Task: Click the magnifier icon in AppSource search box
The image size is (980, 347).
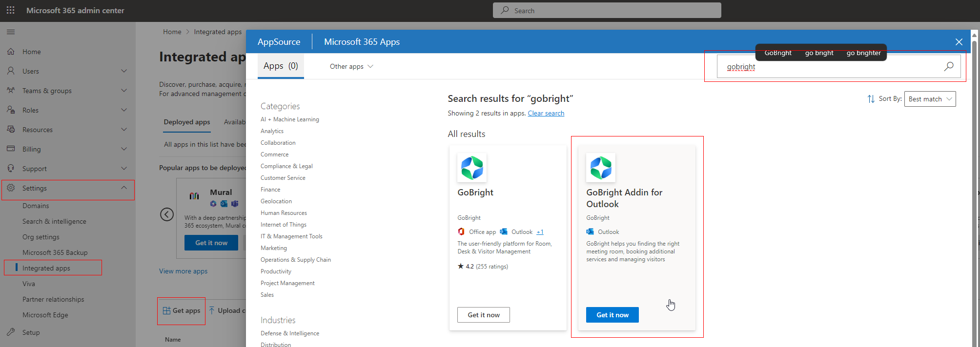Action: (948, 66)
